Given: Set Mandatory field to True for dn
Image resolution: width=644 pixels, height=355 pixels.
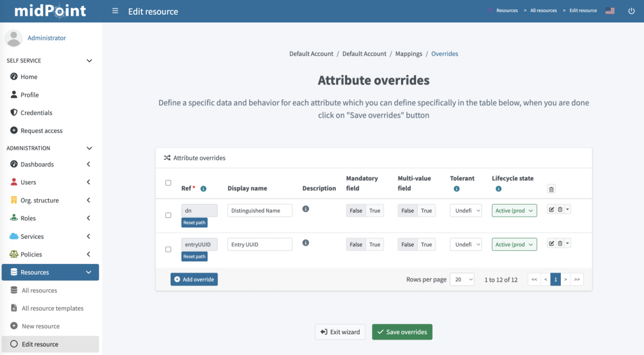Looking at the screenshot, I should [x=375, y=211].
